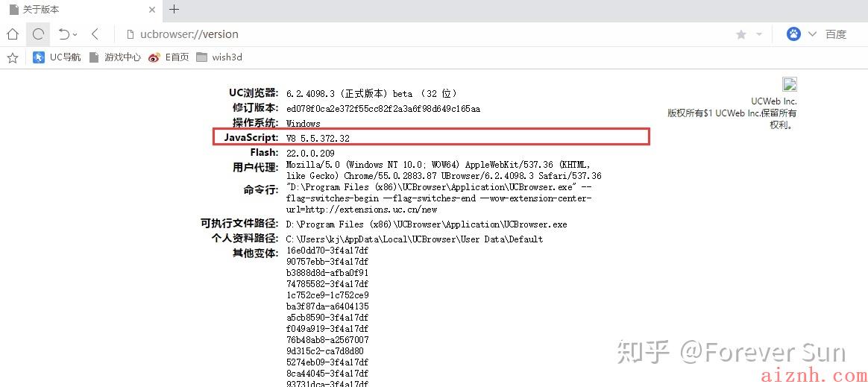Click the variation entry 8ca44045-3f4a17df
This screenshot has width=868, height=387.
click(327, 374)
